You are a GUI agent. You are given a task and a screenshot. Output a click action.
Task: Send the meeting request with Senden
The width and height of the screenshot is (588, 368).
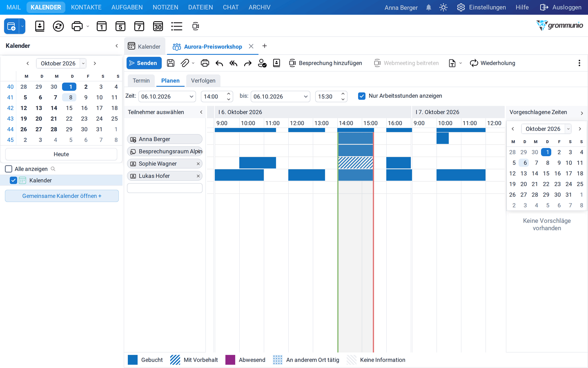144,63
